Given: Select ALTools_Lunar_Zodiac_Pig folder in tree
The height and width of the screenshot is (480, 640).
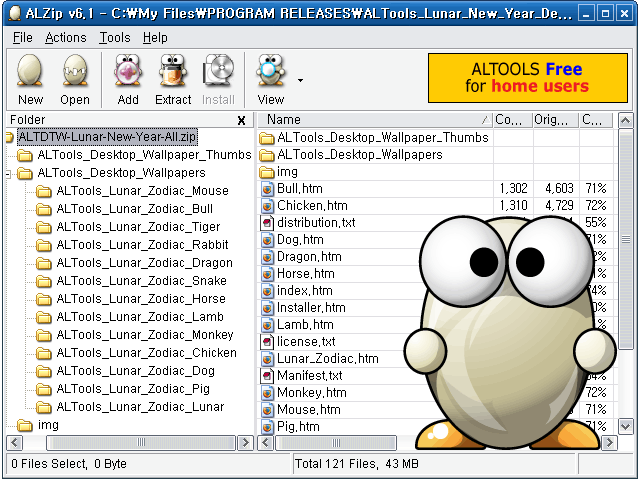Looking at the screenshot, I should click(133, 388).
